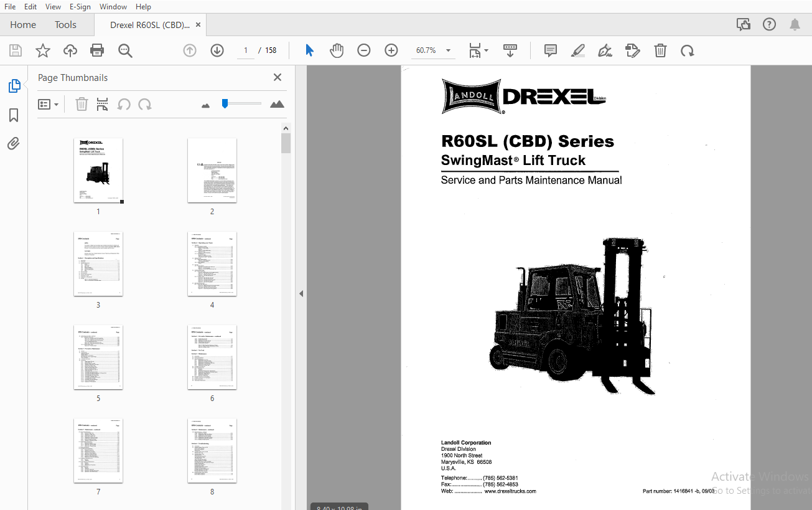Collapse the navigation pane with the arrow
Screen dimensions: 812x510
click(x=301, y=293)
